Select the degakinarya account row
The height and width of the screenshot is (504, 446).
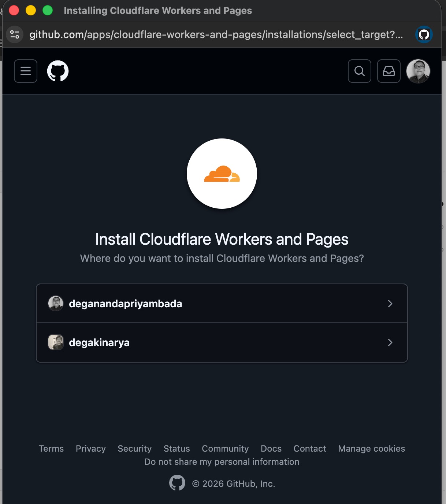[x=222, y=342]
